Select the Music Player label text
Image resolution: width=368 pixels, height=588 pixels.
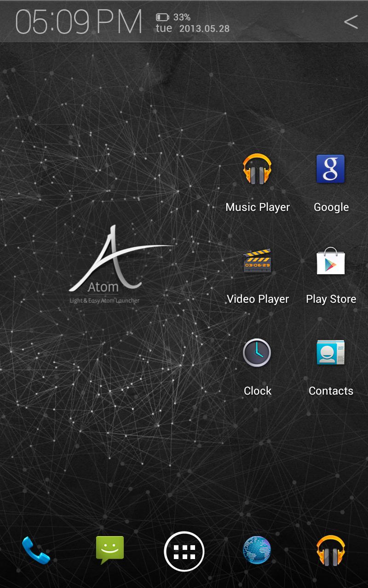coord(258,207)
